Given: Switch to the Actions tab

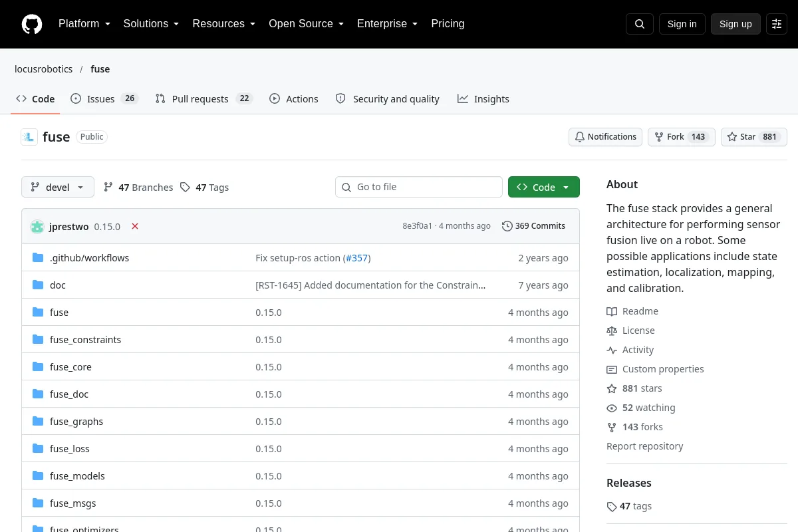Looking at the screenshot, I should 294,99.
